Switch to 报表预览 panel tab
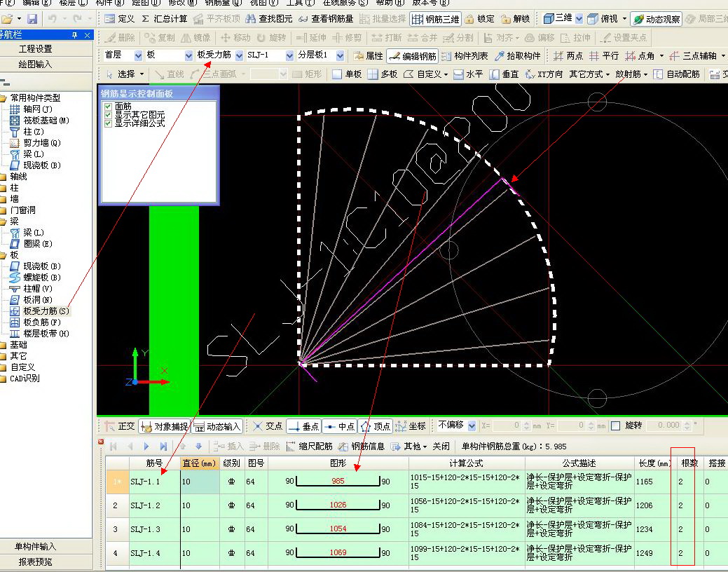728x572 pixels. tap(36, 561)
